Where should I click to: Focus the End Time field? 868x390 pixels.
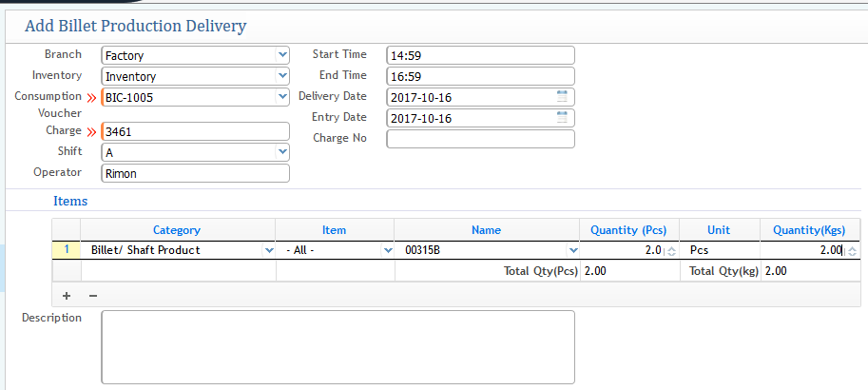(480, 76)
